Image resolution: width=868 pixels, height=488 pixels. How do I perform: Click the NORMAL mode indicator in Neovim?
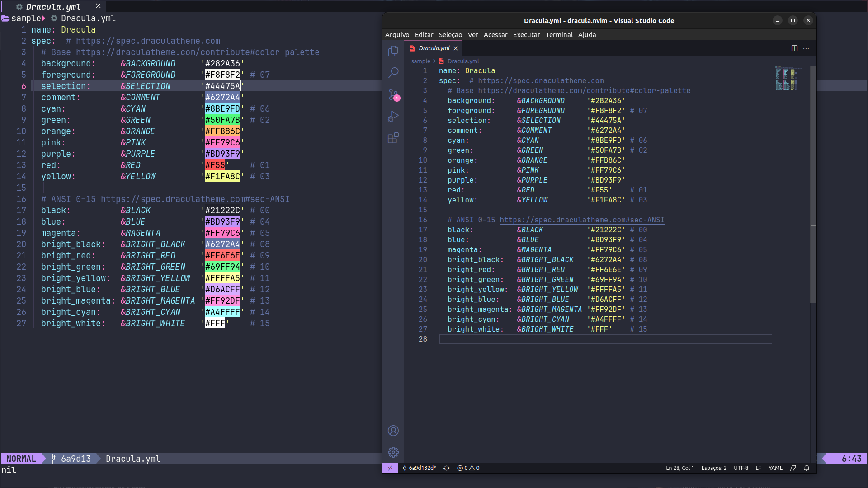coord(21,459)
